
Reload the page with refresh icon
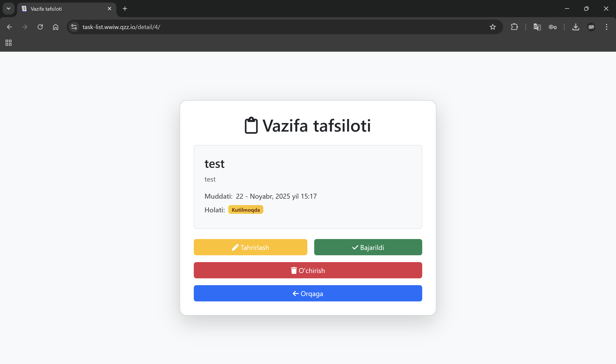click(40, 27)
